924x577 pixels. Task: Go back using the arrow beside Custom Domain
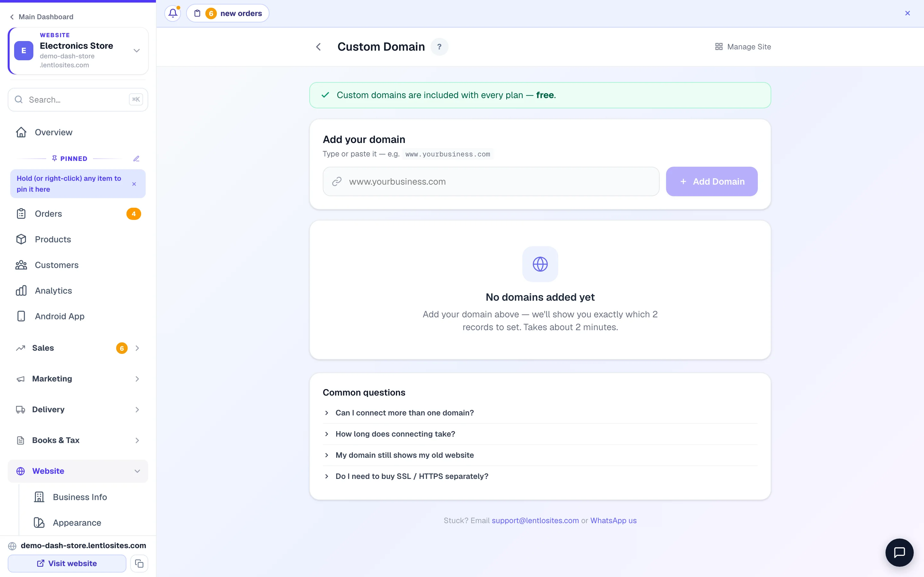[319, 46]
